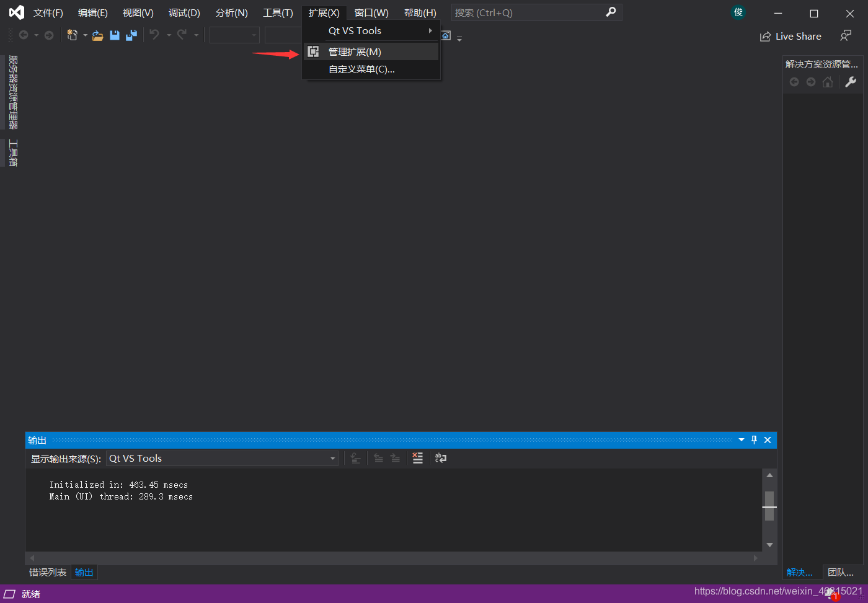Open the toolbar overflow options arrow
Screen dimensions: 868x603
[x=459, y=38]
